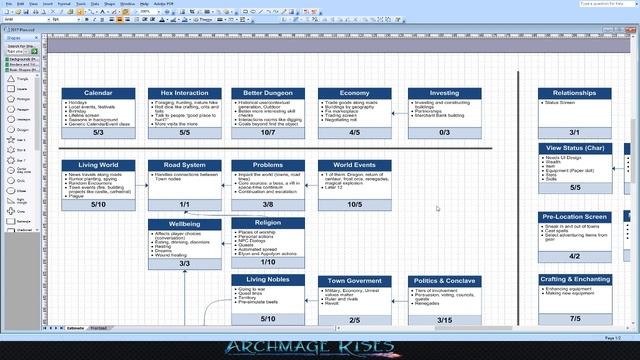Pick the Square shape from stencil
The image size is (640, 360).
tap(11, 89)
